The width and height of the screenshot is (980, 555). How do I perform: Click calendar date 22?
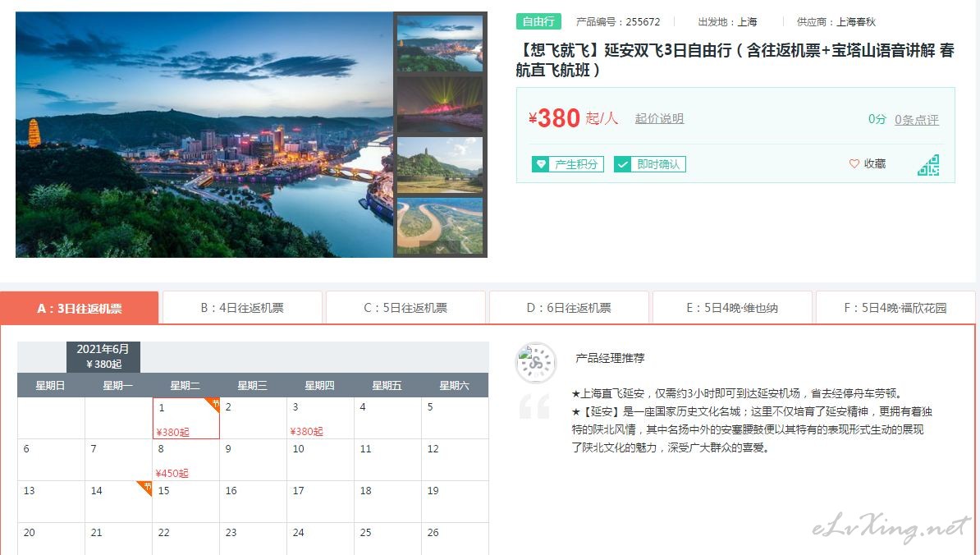(185, 539)
